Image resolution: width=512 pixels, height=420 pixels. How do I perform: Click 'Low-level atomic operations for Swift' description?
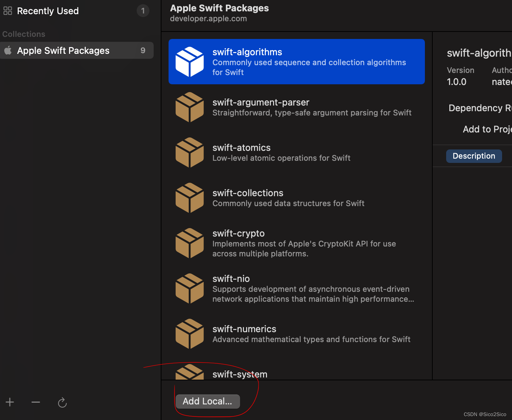tap(281, 158)
